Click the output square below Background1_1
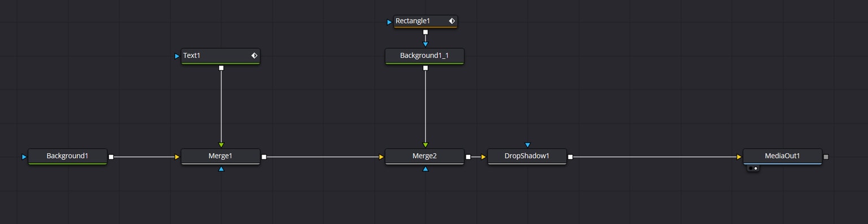Screen dimensions: 868x224 (x=426, y=68)
